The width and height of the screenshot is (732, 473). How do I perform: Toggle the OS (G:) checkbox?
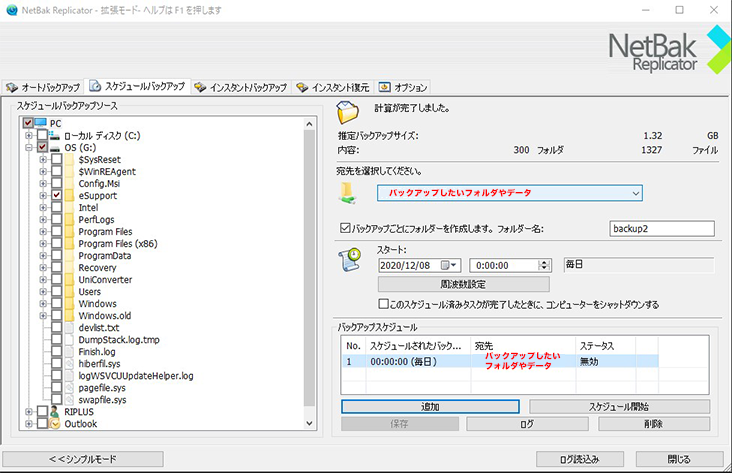coord(42,148)
